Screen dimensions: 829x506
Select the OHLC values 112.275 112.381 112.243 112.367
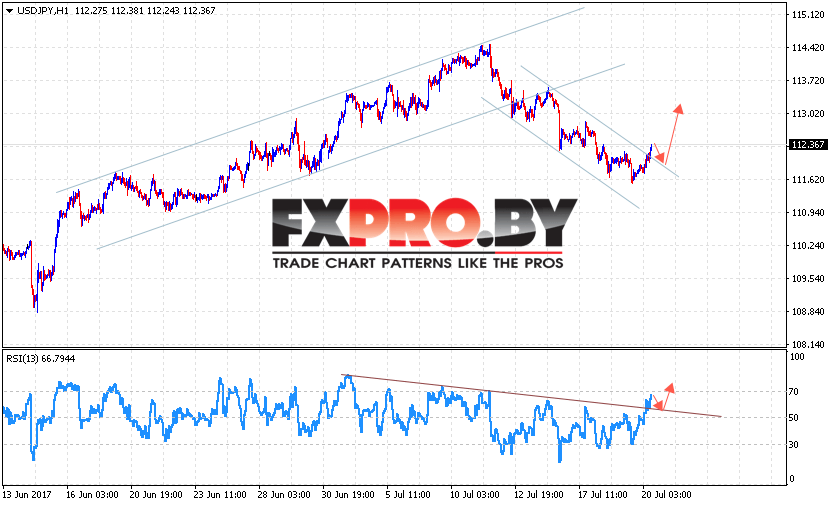(145, 11)
